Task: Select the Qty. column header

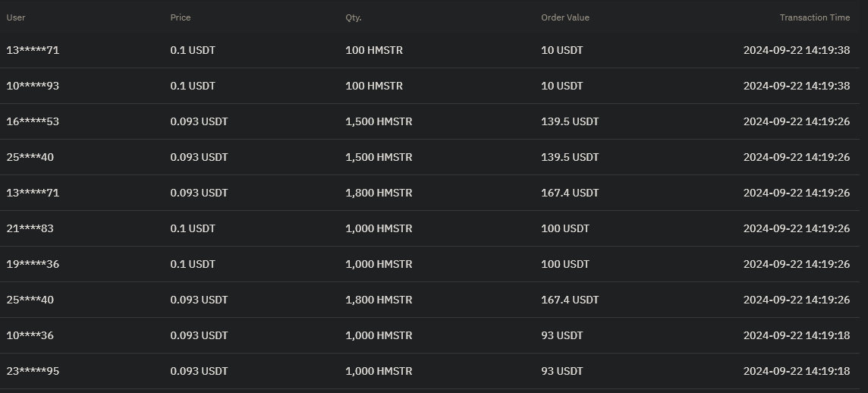Action: pyautogui.click(x=354, y=17)
